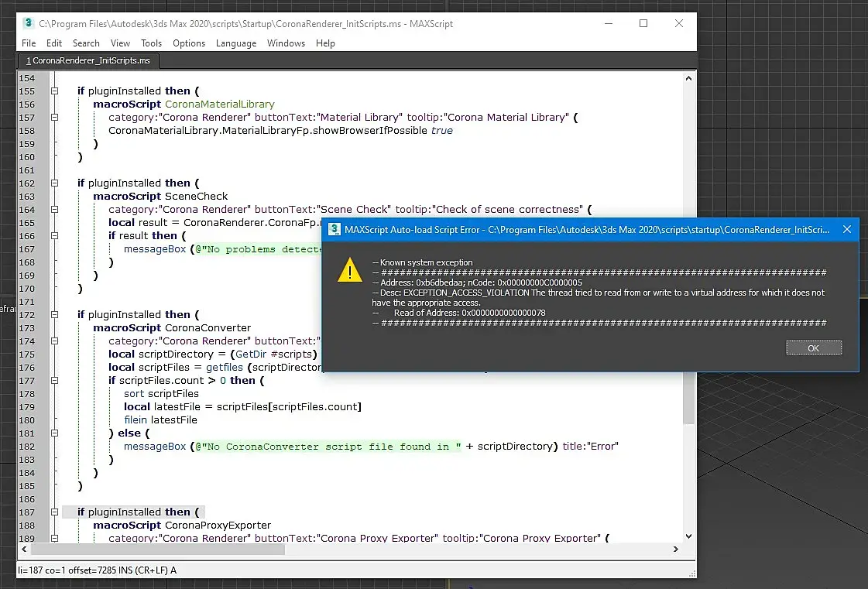Click 'macroScript CoronaProxyExporter' on line 188
868x589 pixels.
(x=182, y=526)
